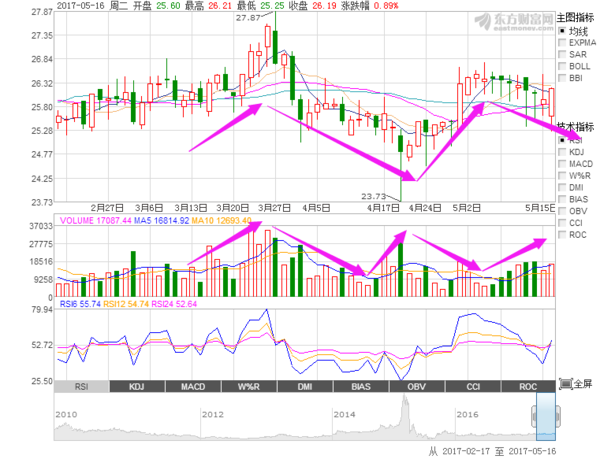Click the 27.87 high price label

point(248,18)
